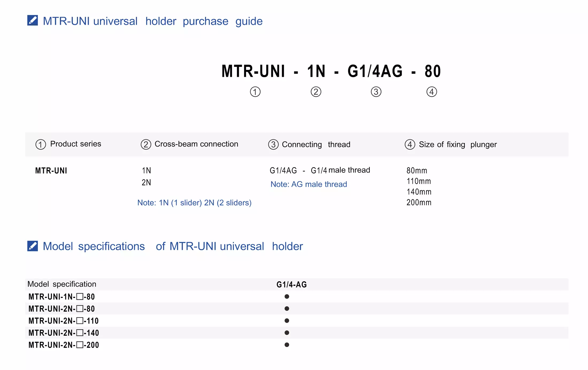This screenshot has height=370, width=588.
Task: Click circled number 2 under 1N code
Action: pos(316,92)
